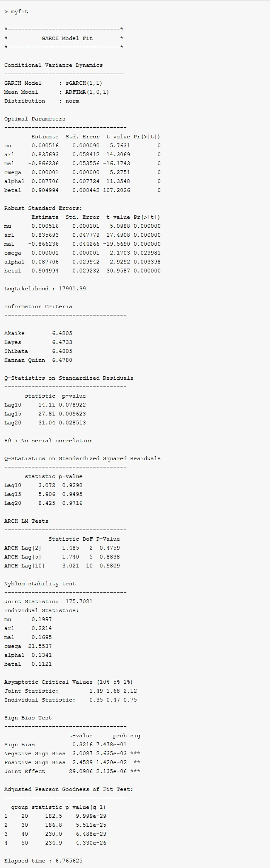Click the Joint Statistic value 175.7021
The width and height of the screenshot is (270, 868).
pyautogui.click(x=79, y=602)
